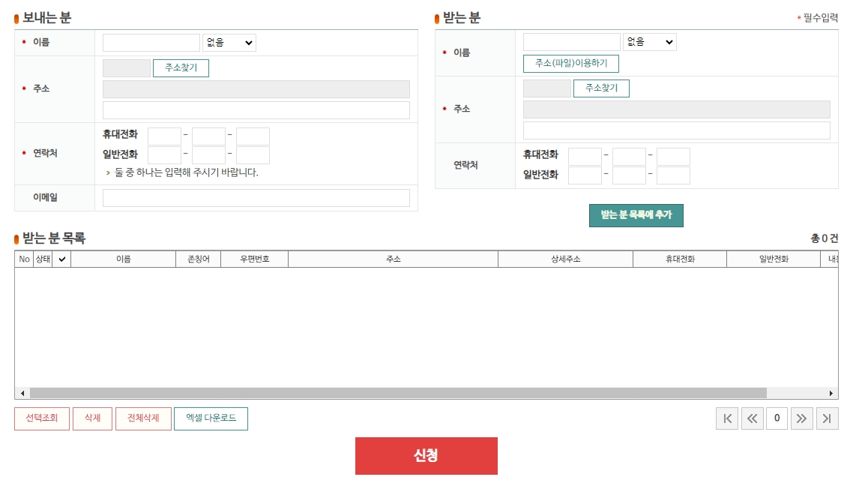Image resolution: width=868 pixels, height=486 pixels.
Task: Click the 전체삭제 button
Action: 142,418
